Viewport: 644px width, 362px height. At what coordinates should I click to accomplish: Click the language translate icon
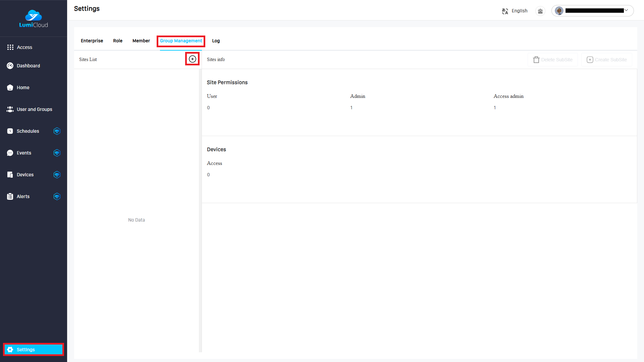click(x=505, y=11)
